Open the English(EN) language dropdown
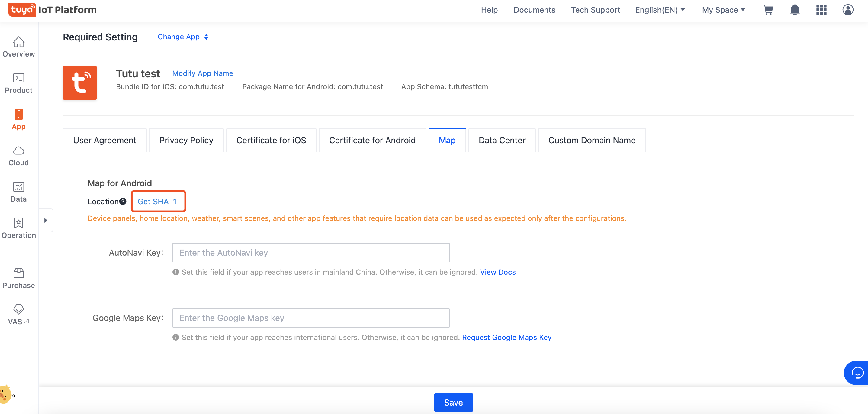This screenshot has width=868, height=414. pyautogui.click(x=660, y=10)
